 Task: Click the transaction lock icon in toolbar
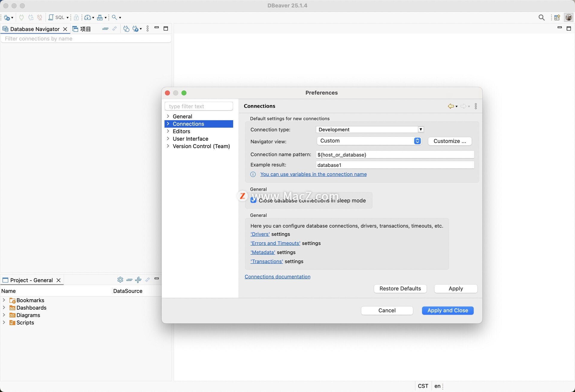76,17
